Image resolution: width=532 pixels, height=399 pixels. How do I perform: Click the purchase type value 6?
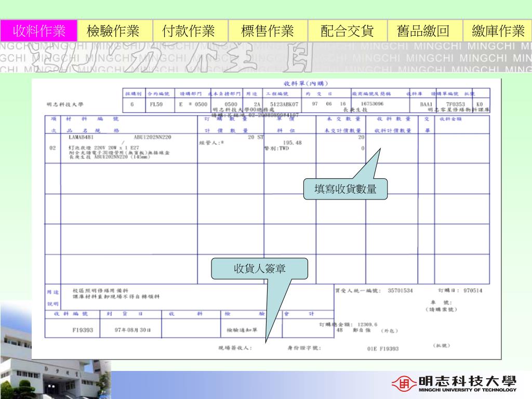pyautogui.click(x=132, y=104)
